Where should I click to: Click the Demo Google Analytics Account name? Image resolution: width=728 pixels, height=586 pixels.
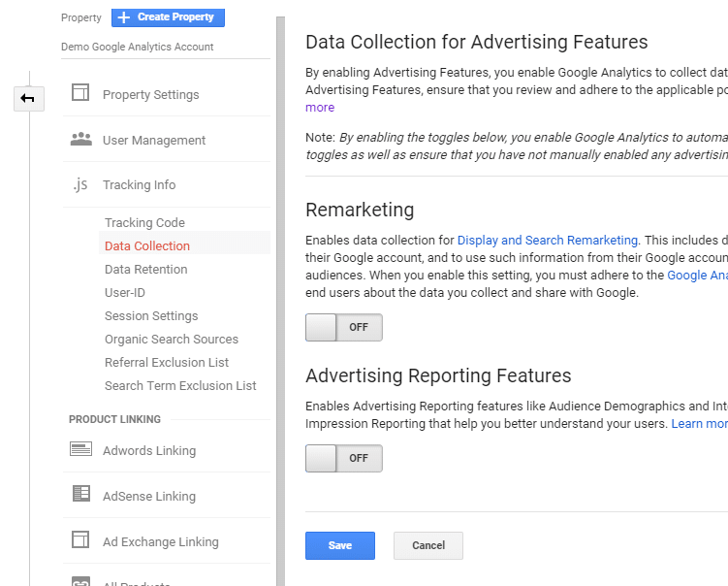point(137,47)
